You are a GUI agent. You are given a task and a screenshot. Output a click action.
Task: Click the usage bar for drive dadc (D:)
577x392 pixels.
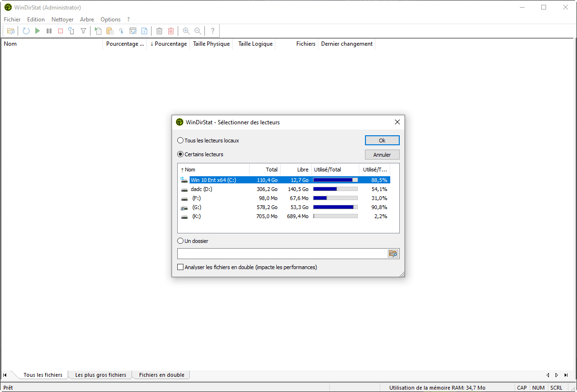coord(335,189)
